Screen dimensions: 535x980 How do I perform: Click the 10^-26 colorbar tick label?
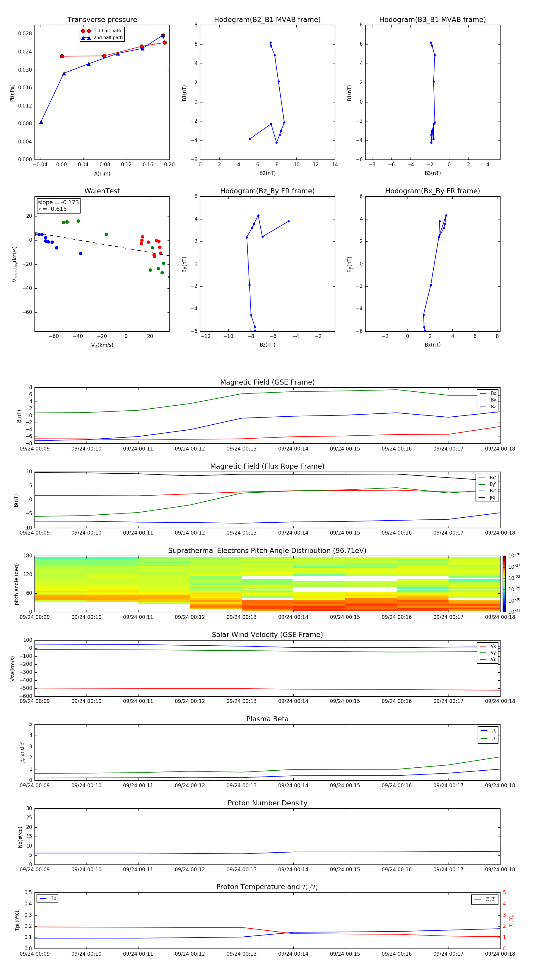[514, 555]
